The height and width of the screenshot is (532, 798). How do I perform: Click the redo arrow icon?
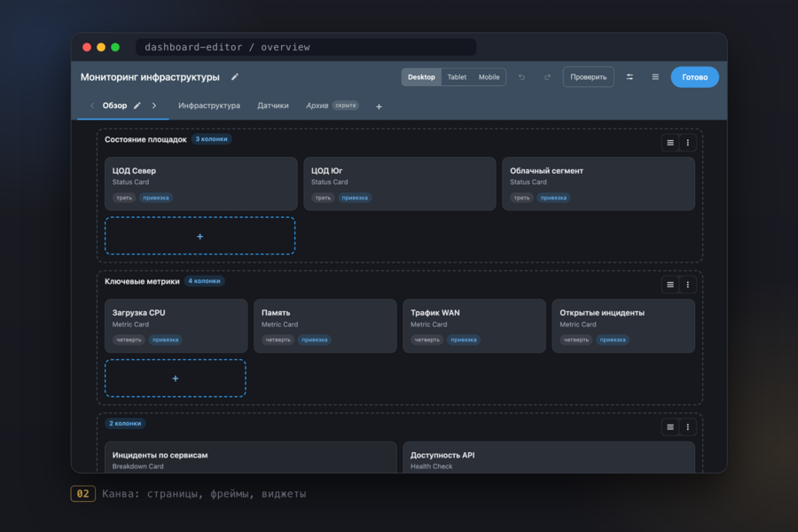pyautogui.click(x=547, y=77)
